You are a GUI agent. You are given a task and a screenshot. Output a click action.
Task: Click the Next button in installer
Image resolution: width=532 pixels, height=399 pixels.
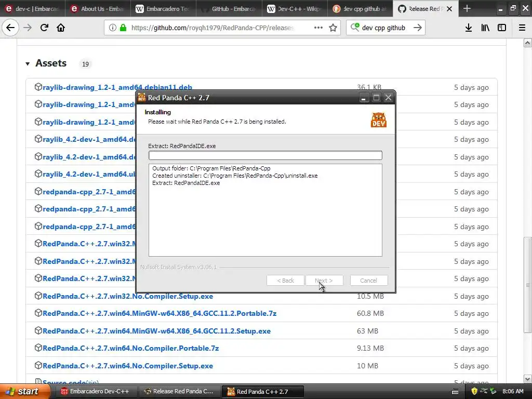point(324,280)
